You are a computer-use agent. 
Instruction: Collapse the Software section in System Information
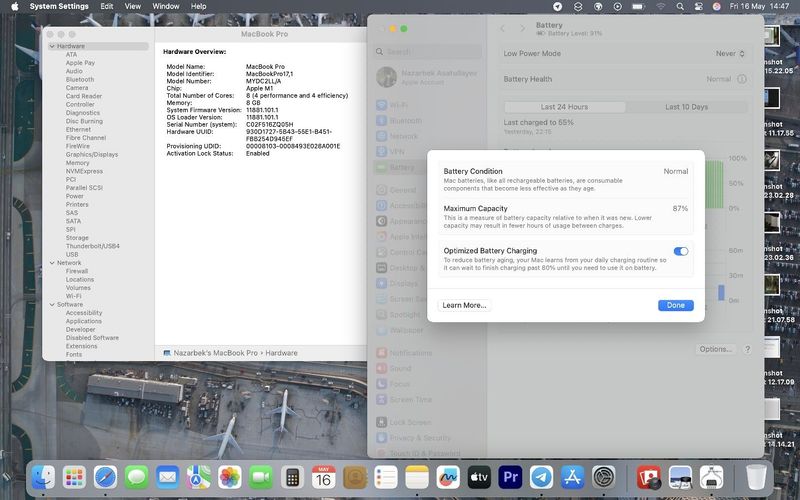click(x=52, y=305)
